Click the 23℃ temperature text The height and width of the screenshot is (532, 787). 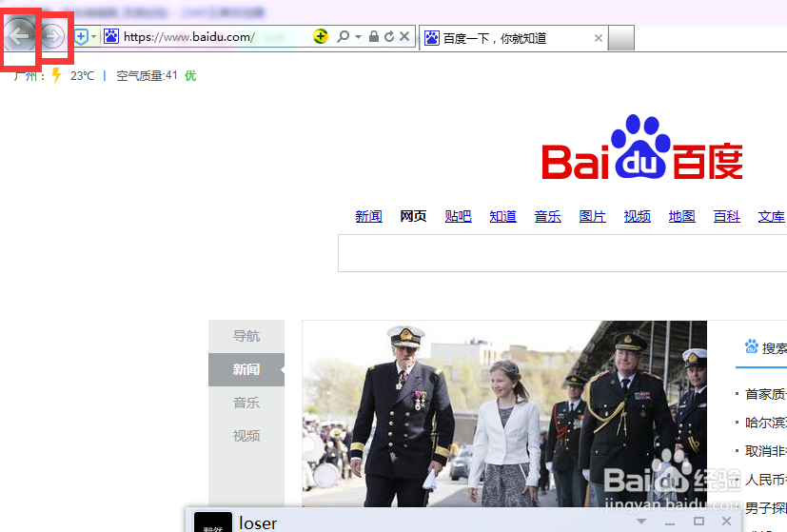point(82,76)
